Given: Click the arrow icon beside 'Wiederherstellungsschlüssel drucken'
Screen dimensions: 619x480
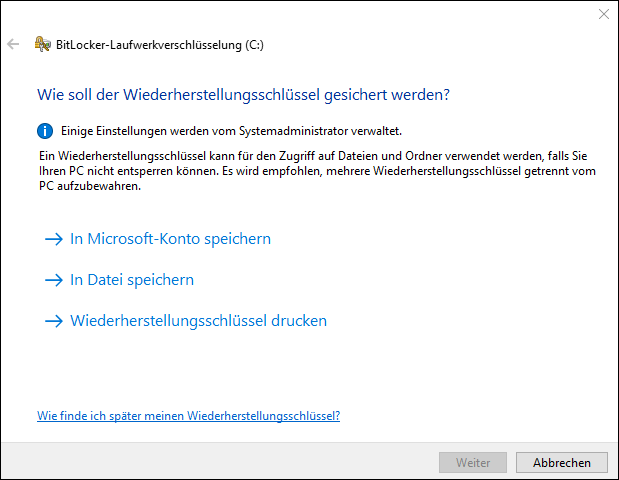Looking at the screenshot, I should point(54,321).
